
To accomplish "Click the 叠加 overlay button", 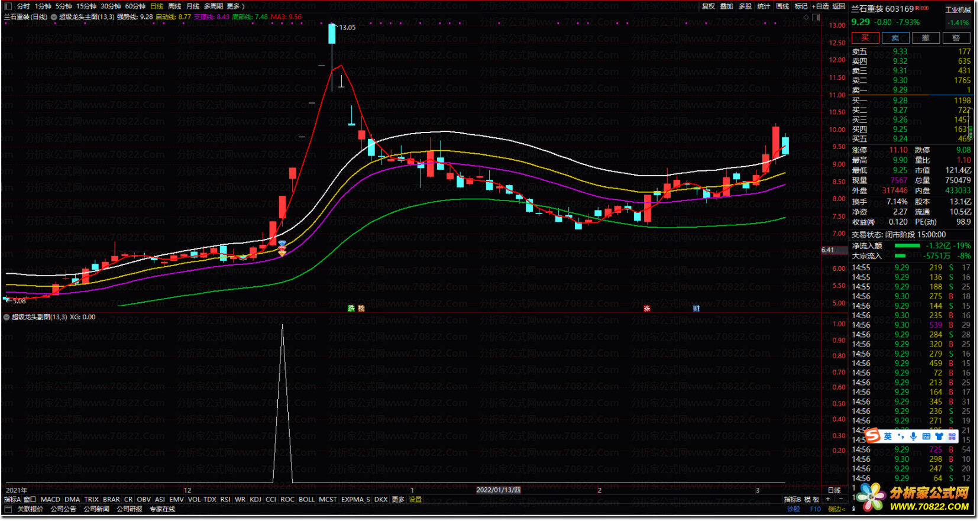I will pos(727,6).
